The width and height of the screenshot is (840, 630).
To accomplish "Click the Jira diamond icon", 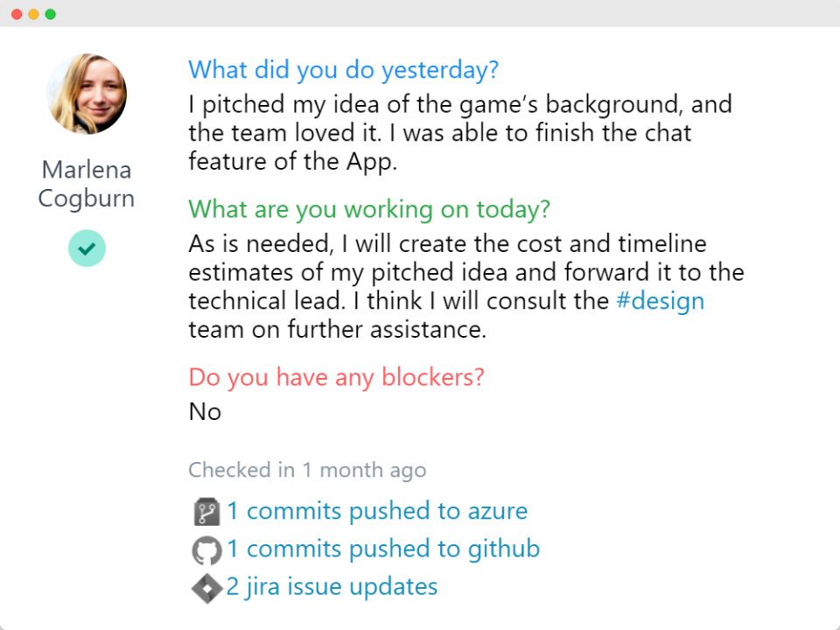I will pyautogui.click(x=206, y=587).
